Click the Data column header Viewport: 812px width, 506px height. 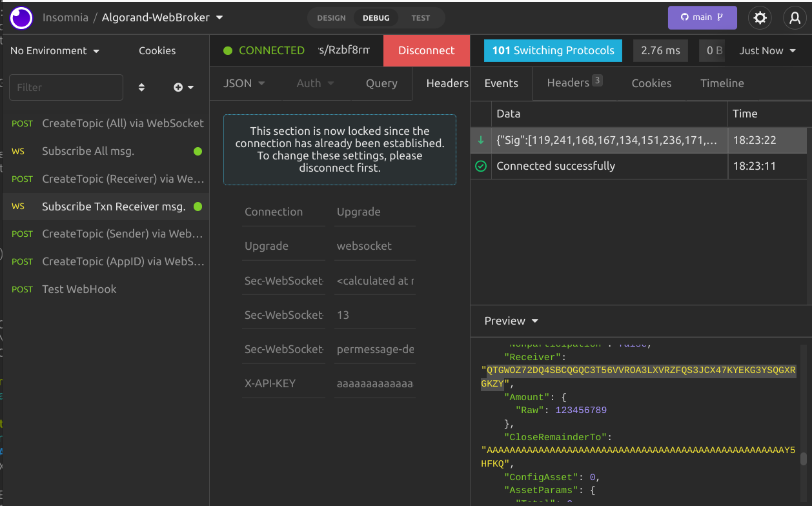pyautogui.click(x=508, y=114)
